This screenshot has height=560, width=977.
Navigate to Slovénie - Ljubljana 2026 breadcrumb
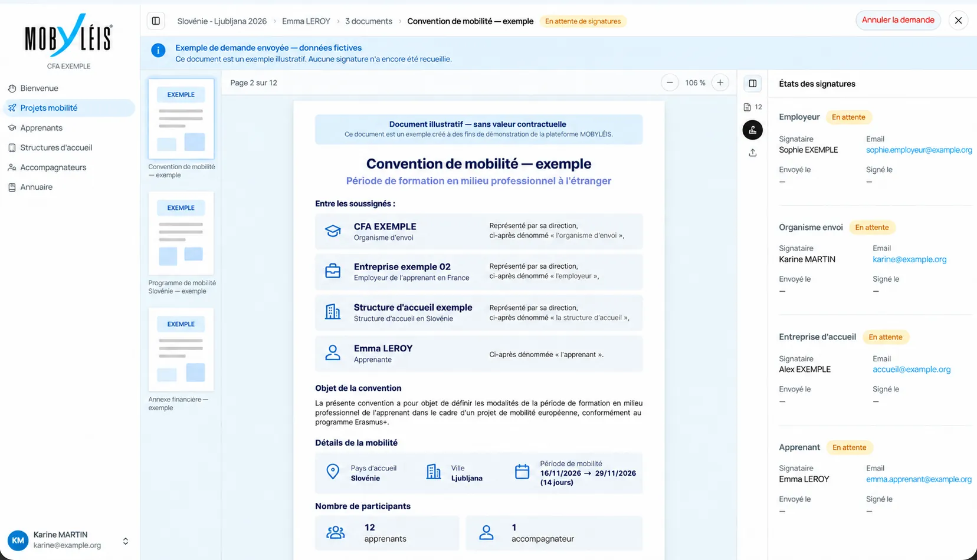pyautogui.click(x=222, y=21)
